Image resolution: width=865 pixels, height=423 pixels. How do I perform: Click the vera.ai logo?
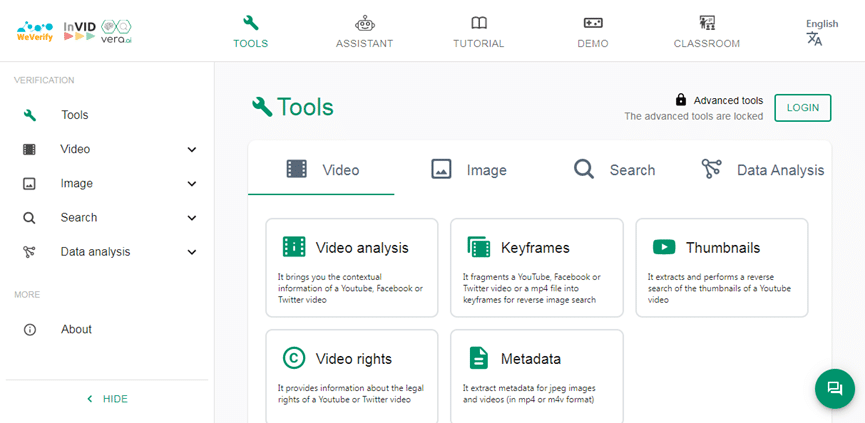point(116,31)
